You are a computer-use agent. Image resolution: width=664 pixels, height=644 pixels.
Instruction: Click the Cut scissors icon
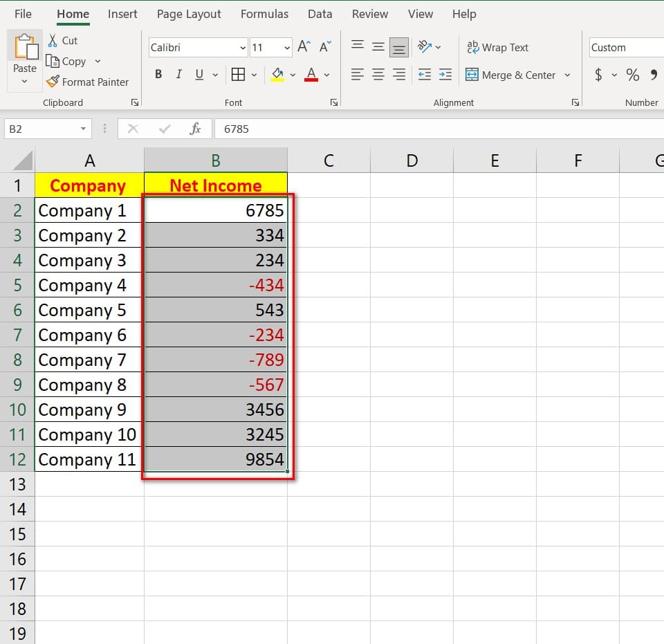point(53,41)
